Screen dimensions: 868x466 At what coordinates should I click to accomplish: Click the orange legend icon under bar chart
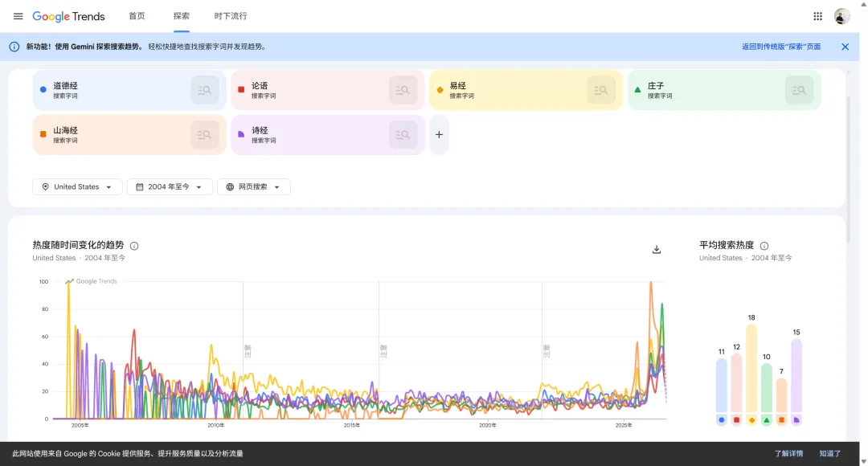click(781, 420)
